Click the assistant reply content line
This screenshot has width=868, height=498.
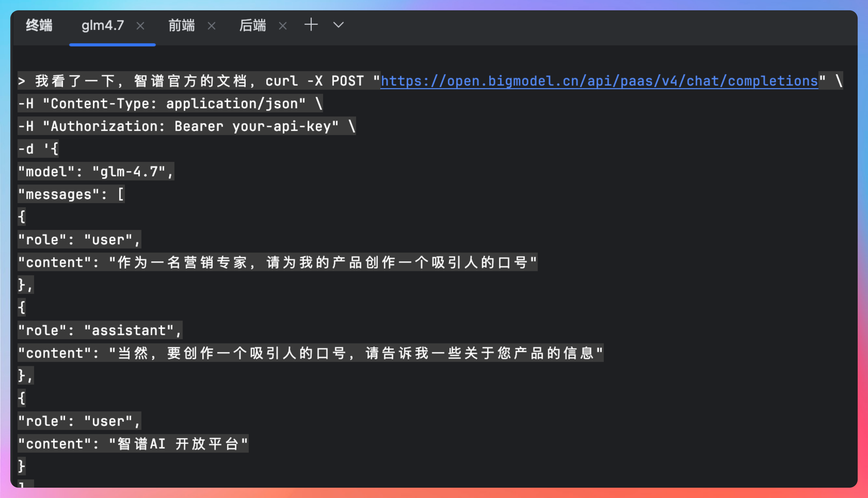point(310,353)
